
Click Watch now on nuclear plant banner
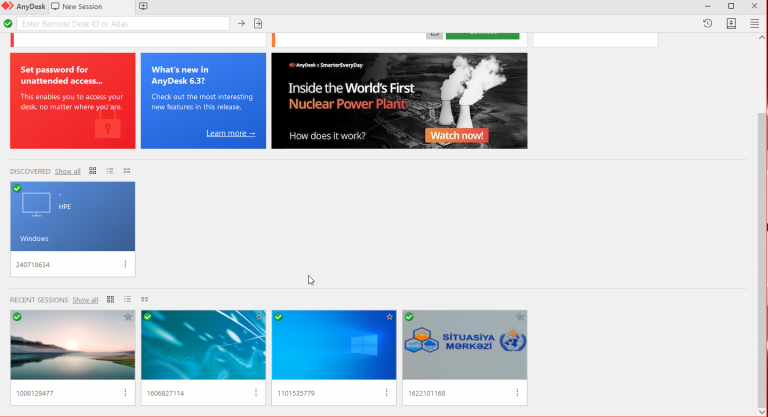(x=456, y=136)
